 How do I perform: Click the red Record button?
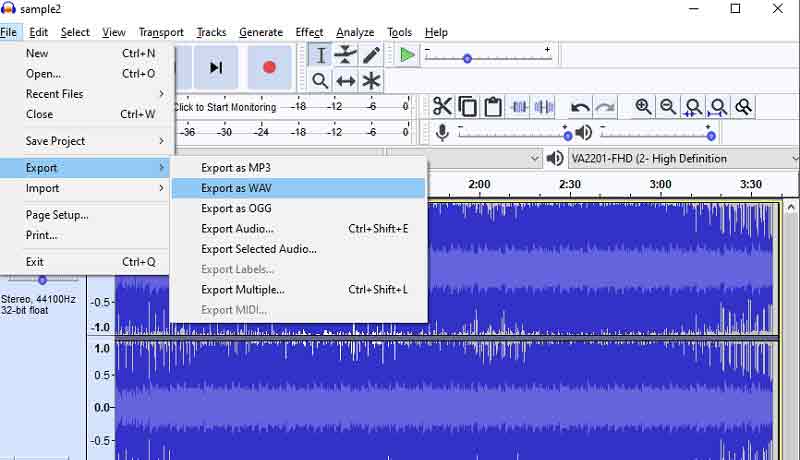269,67
